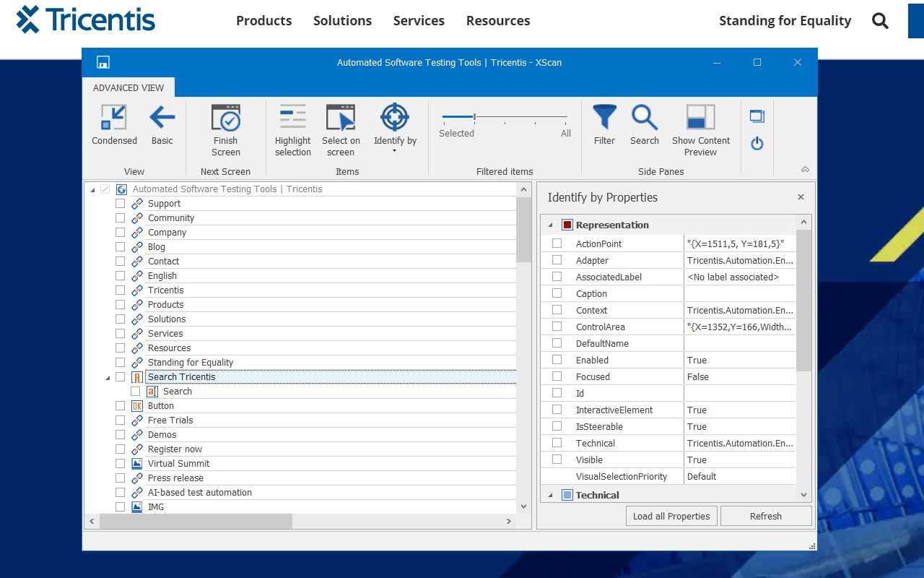The height and width of the screenshot is (578, 924).
Task: Click the Load all Properties button
Action: pyautogui.click(x=671, y=516)
